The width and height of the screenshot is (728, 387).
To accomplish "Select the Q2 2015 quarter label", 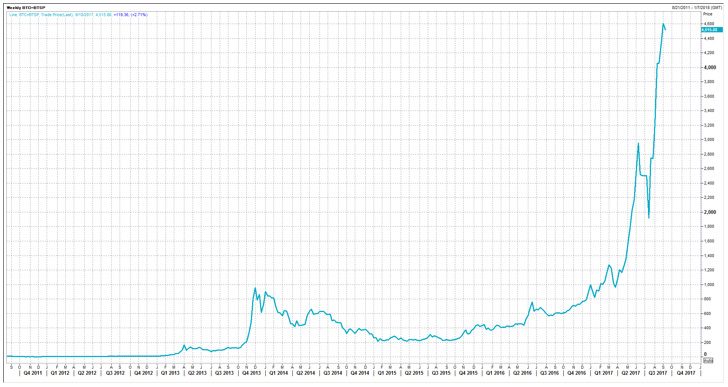I will tap(414, 373).
